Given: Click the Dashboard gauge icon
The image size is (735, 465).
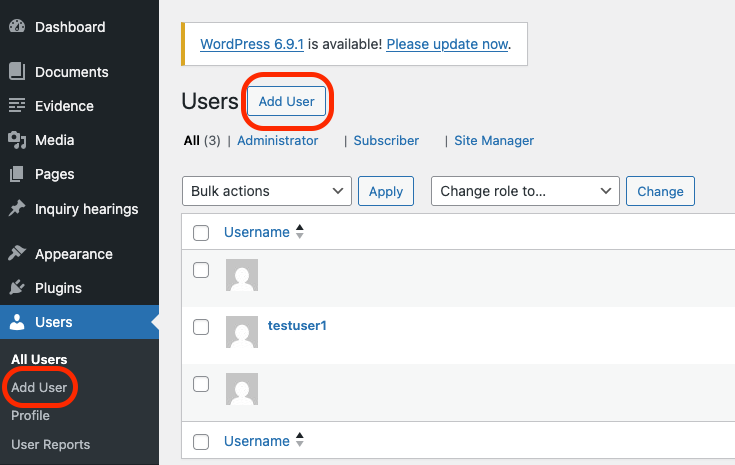Looking at the screenshot, I should 17,26.
